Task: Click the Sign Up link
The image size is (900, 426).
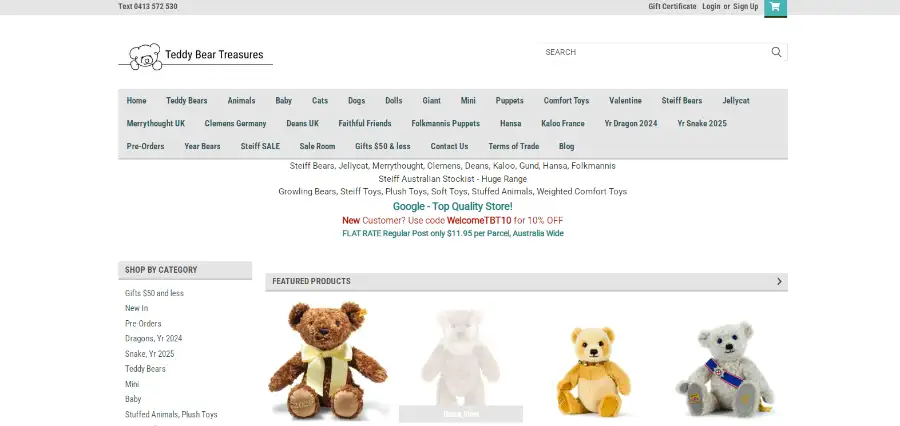Action: (x=746, y=6)
